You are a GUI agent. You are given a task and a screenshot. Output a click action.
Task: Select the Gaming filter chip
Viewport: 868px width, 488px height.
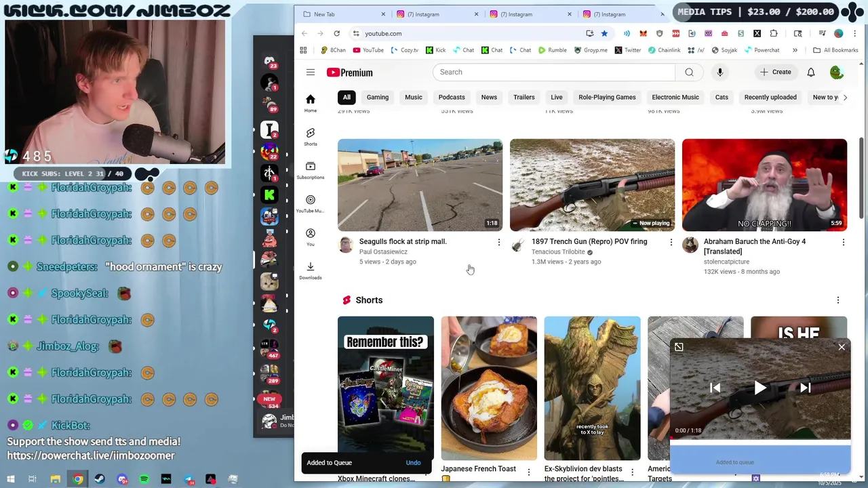pyautogui.click(x=378, y=97)
